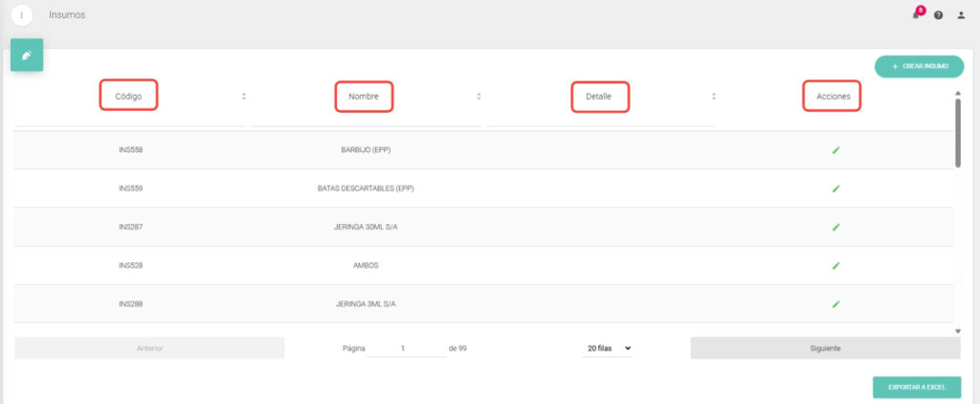The height and width of the screenshot is (404, 980).
Task: Sort by the Código column arrows
Action: click(x=243, y=97)
